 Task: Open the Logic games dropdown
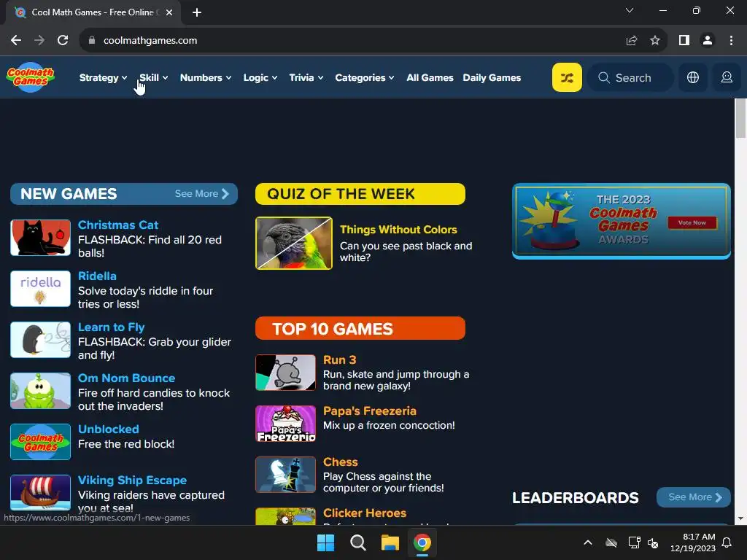[260, 77]
